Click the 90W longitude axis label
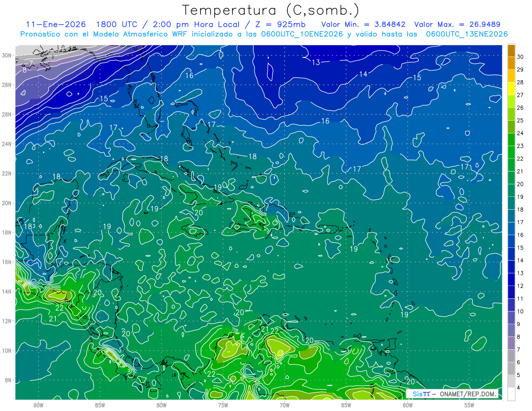The image size is (532, 411). pyautogui.click(x=38, y=405)
